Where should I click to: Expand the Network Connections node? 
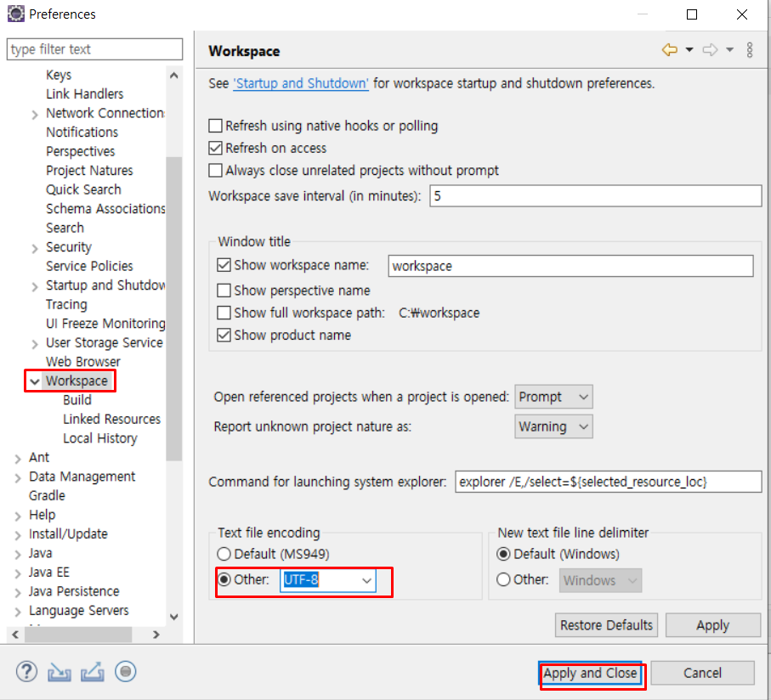[34, 115]
